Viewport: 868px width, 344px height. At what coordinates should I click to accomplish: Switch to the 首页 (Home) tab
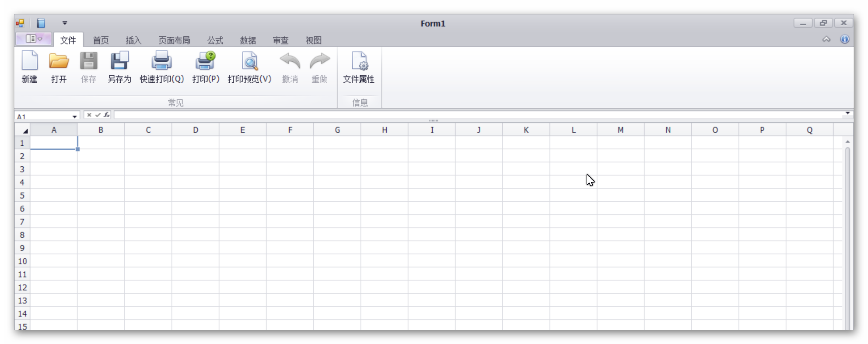point(101,40)
